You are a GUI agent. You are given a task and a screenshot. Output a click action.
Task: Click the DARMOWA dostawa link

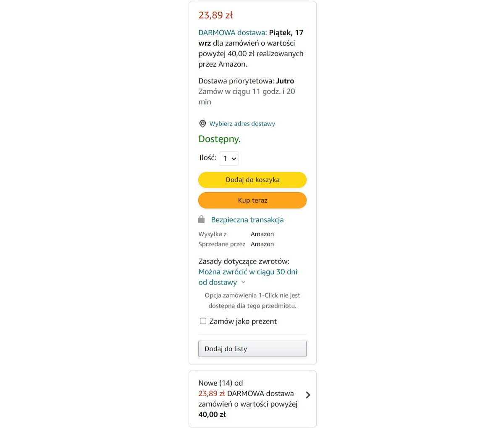(x=233, y=32)
